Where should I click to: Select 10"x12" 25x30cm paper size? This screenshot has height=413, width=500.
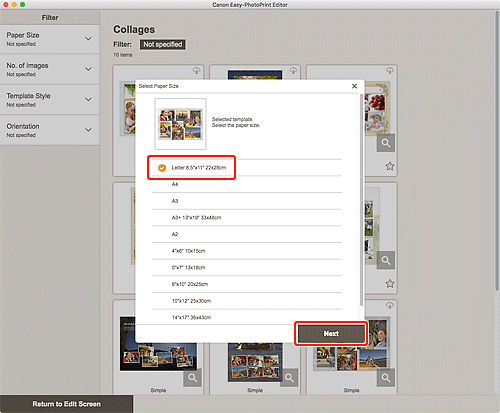pos(247,301)
